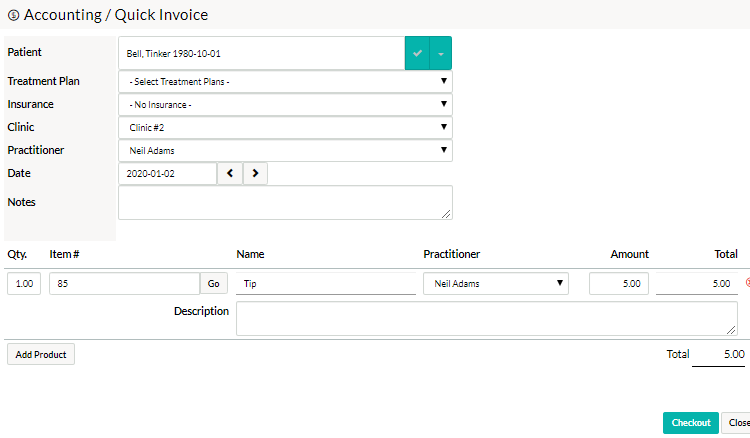Expand the Treatment Plan dropdown
The height and width of the screenshot is (438, 750).
coord(285,82)
